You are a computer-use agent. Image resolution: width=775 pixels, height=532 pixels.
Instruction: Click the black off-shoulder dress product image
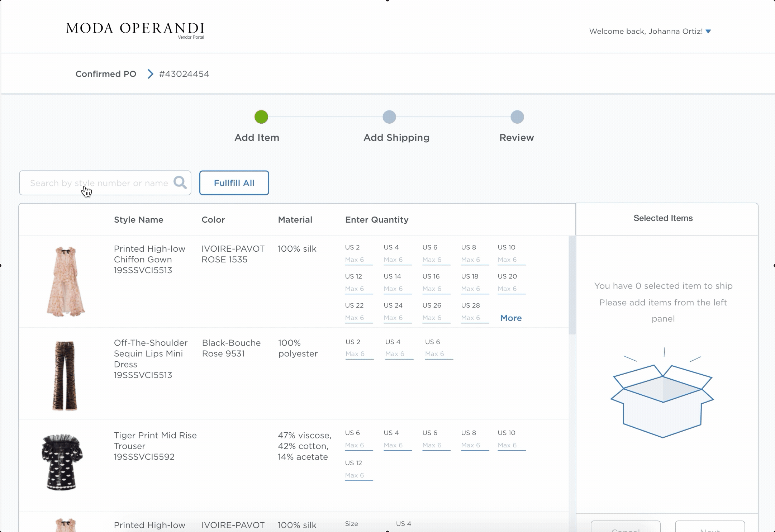point(62,462)
